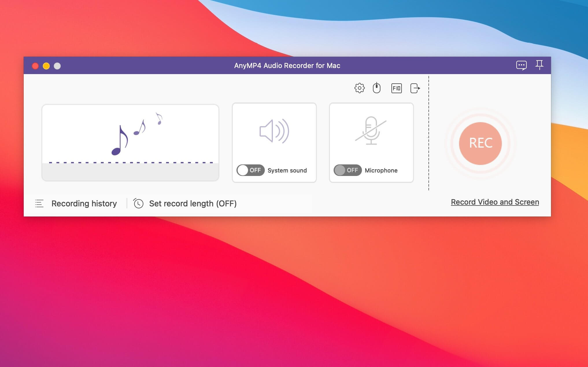Click the speaker icon in System sound

pos(274,131)
